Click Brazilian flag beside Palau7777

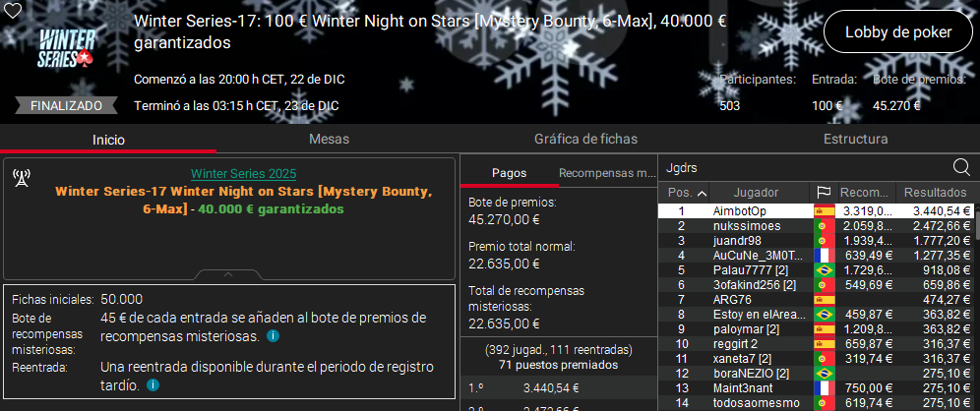coord(824,269)
